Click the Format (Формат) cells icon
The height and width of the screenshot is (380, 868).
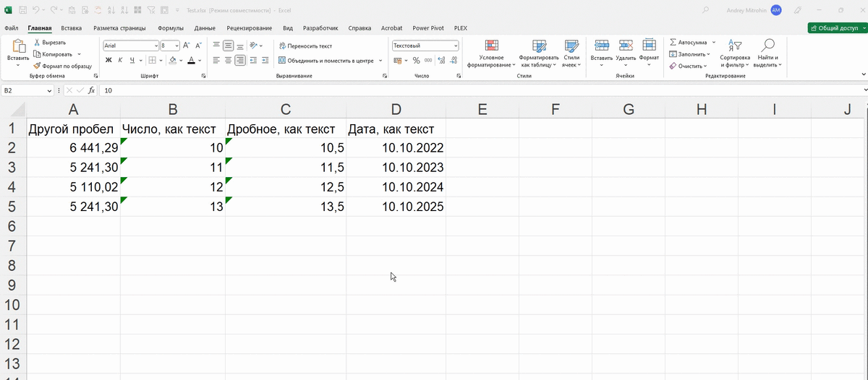[x=649, y=45]
